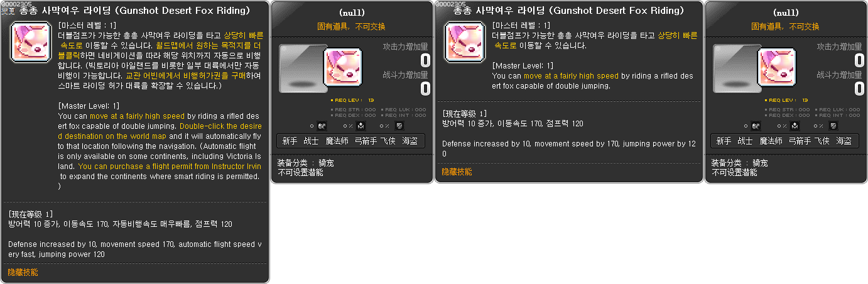Click the orange 隐藏技能 text in long skill tooltip
The image size is (868, 284).
point(23,273)
